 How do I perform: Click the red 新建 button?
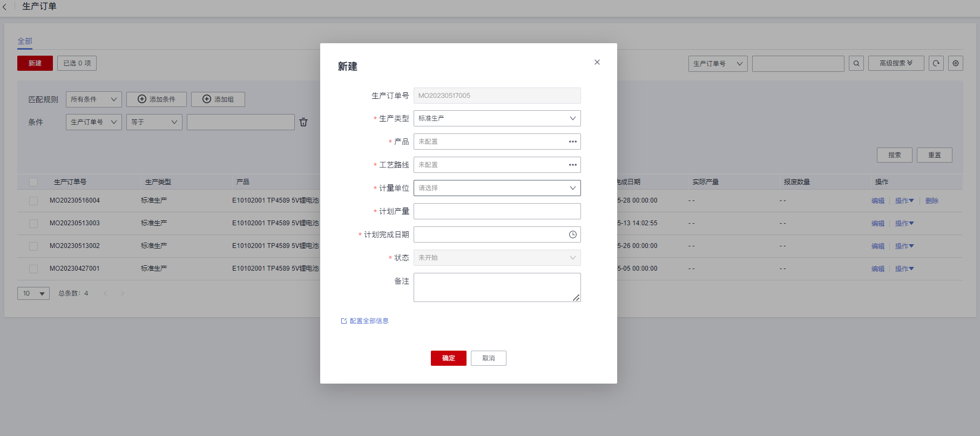coord(35,63)
